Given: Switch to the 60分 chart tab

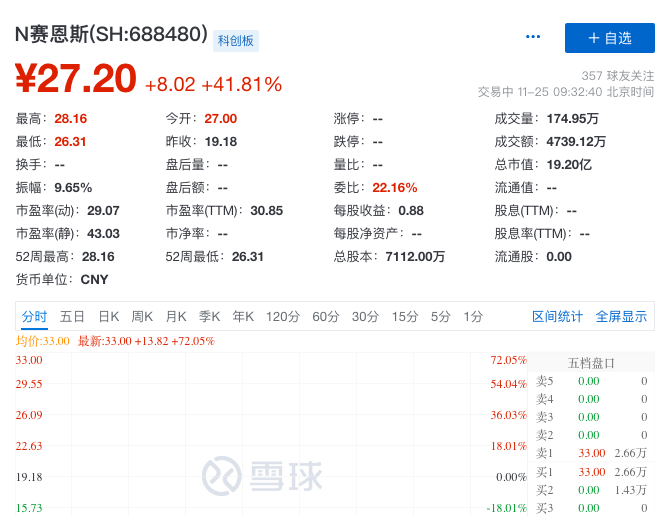Looking at the screenshot, I should tap(325, 316).
